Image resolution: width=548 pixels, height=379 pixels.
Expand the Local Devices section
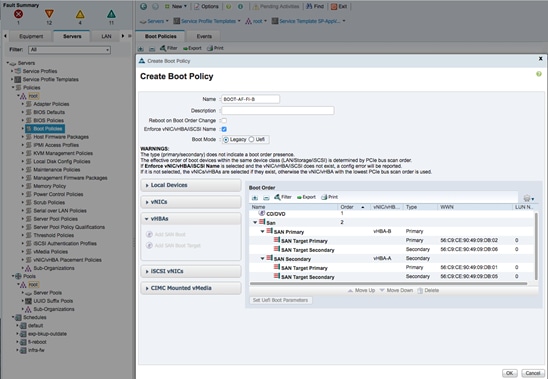(191, 185)
